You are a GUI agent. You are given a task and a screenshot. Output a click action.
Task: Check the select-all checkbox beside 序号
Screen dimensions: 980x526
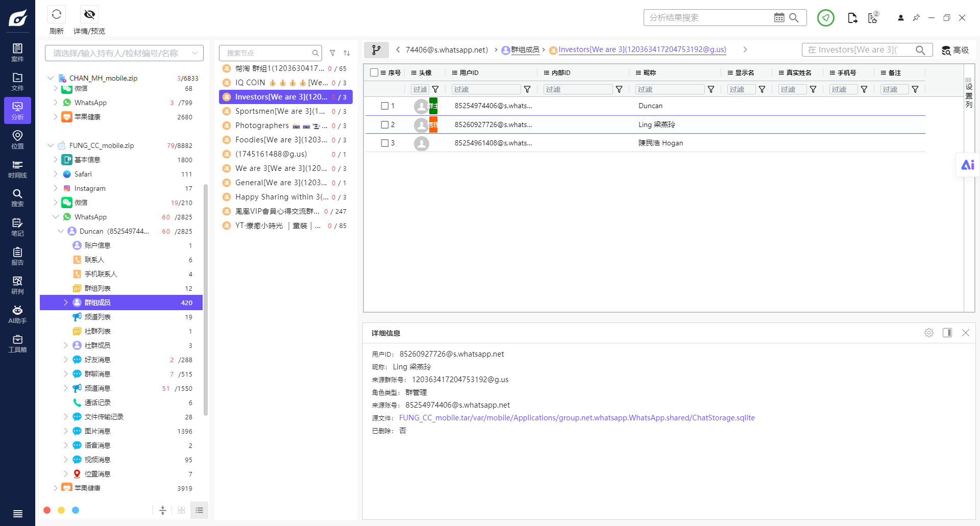374,72
